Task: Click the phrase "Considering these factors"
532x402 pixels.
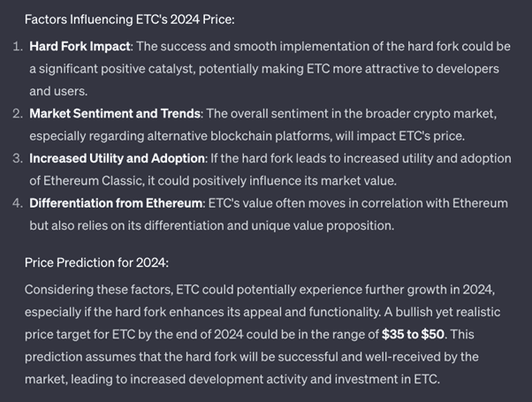Action: 99,290
